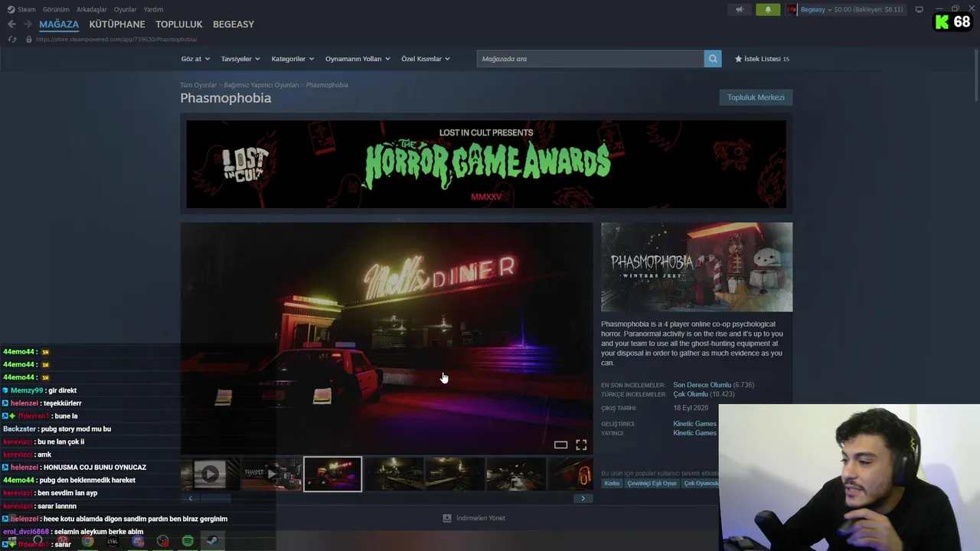The image size is (980, 551).
Task: Open the BEGEASY profile tab
Action: pyautogui.click(x=234, y=24)
